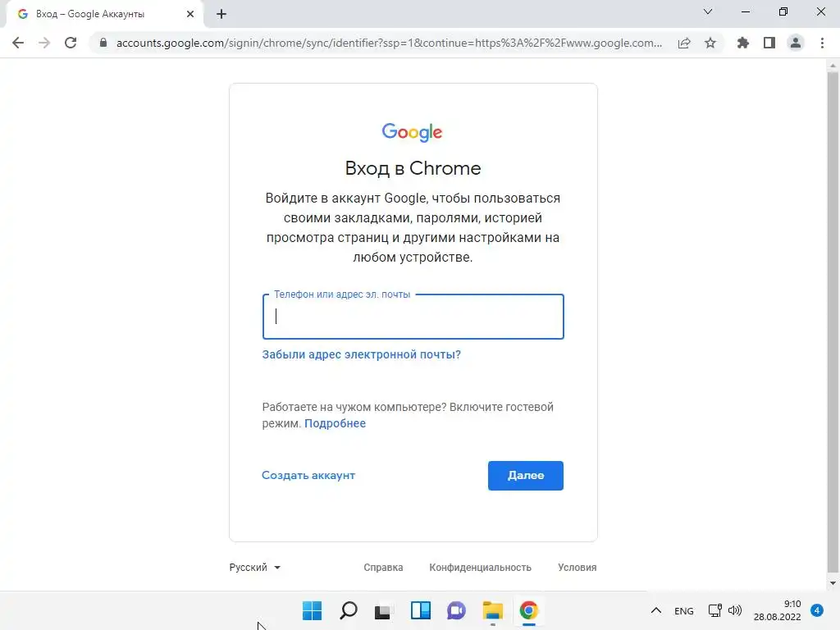The height and width of the screenshot is (630, 840).
Task: Click the scrollbar down arrow
Action: tap(833, 583)
